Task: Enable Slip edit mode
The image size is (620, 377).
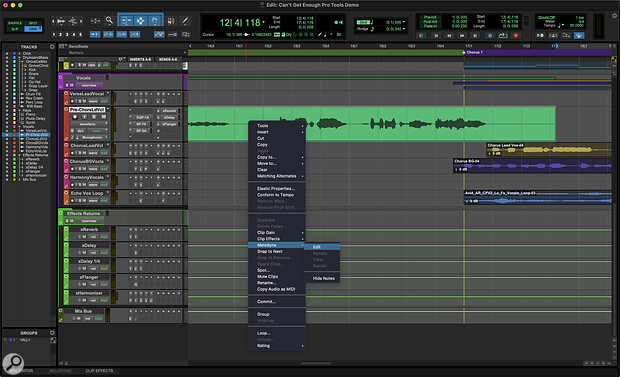Action: (15, 29)
